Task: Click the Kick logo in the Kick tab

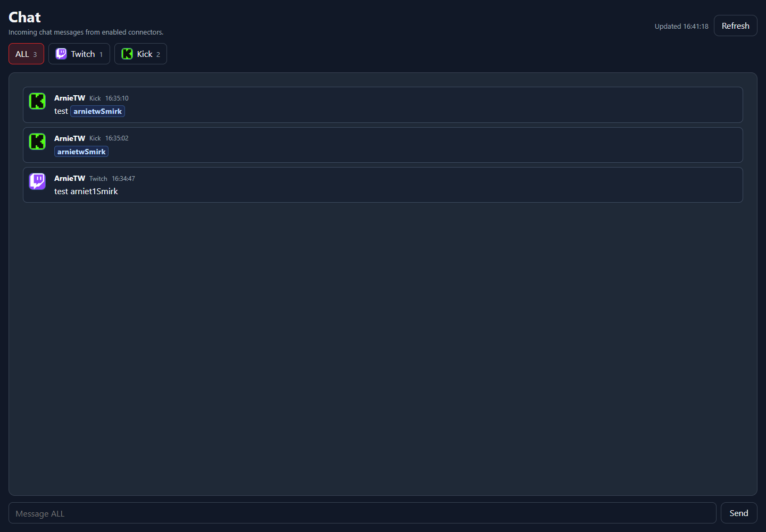Action: pyautogui.click(x=127, y=54)
